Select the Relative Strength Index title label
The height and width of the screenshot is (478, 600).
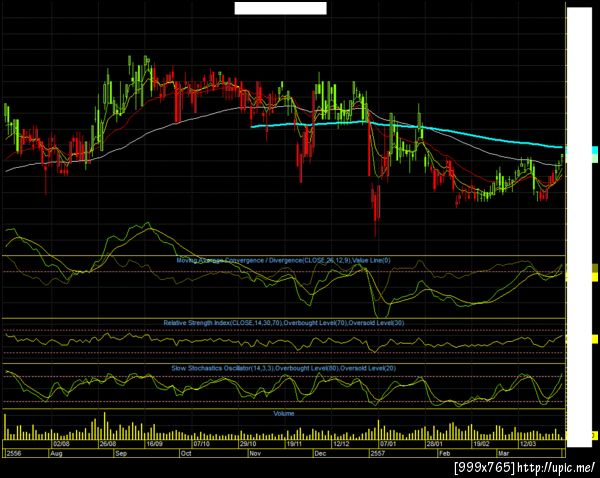tap(284, 323)
